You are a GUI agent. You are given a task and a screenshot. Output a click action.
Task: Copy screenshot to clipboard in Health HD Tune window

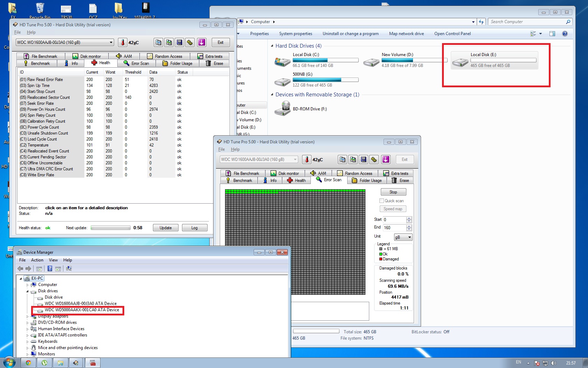(x=169, y=42)
